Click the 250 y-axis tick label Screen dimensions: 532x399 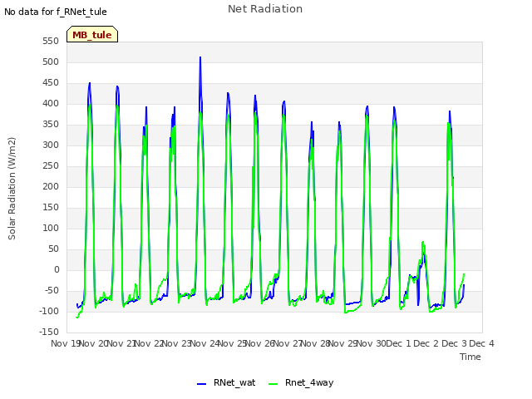51,166
